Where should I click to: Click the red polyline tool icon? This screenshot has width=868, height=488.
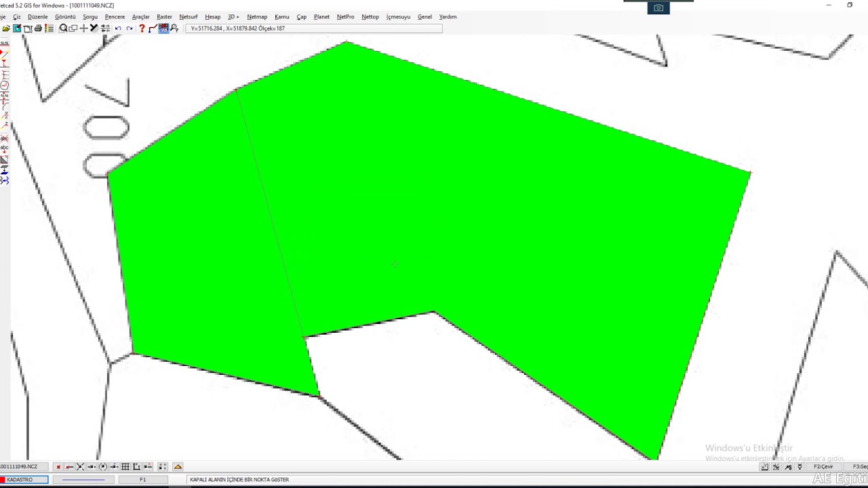pos(153,28)
